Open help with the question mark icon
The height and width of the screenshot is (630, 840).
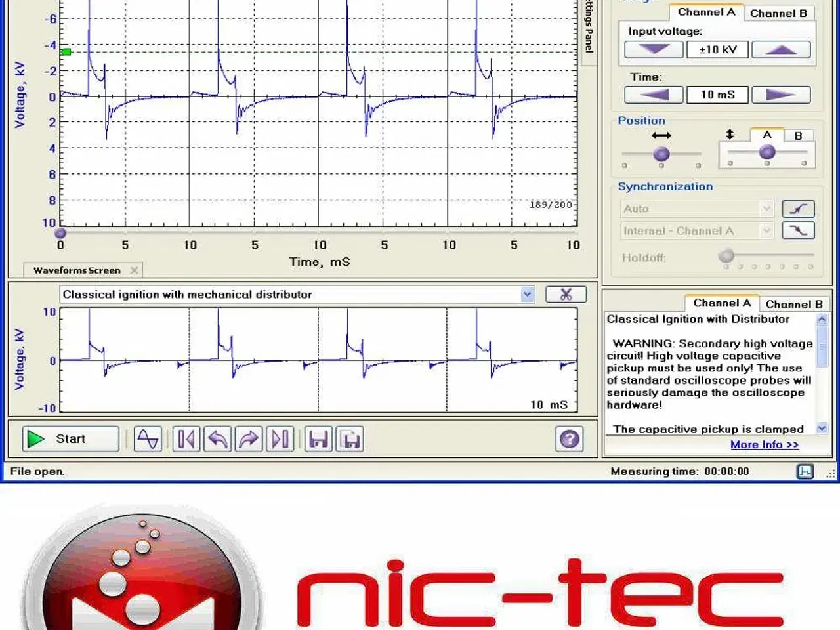pos(569,439)
